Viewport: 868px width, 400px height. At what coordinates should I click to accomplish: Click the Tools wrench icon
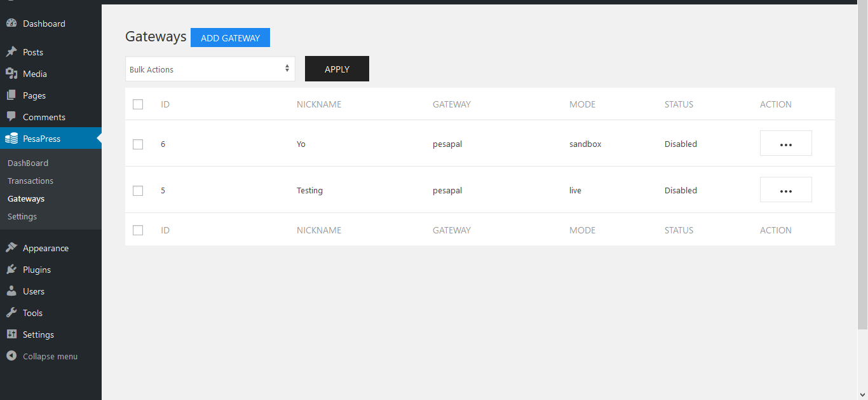click(x=11, y=313)
